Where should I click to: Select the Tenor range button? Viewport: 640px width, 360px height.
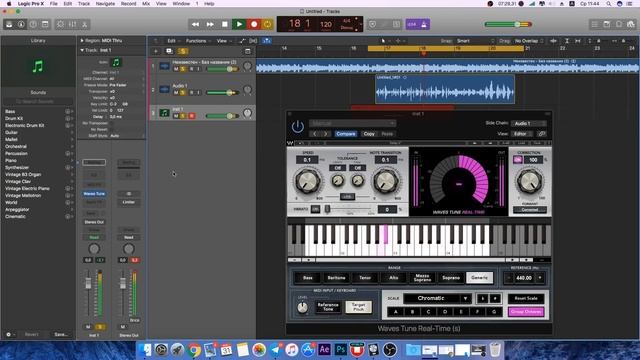(x=365, y=278)
